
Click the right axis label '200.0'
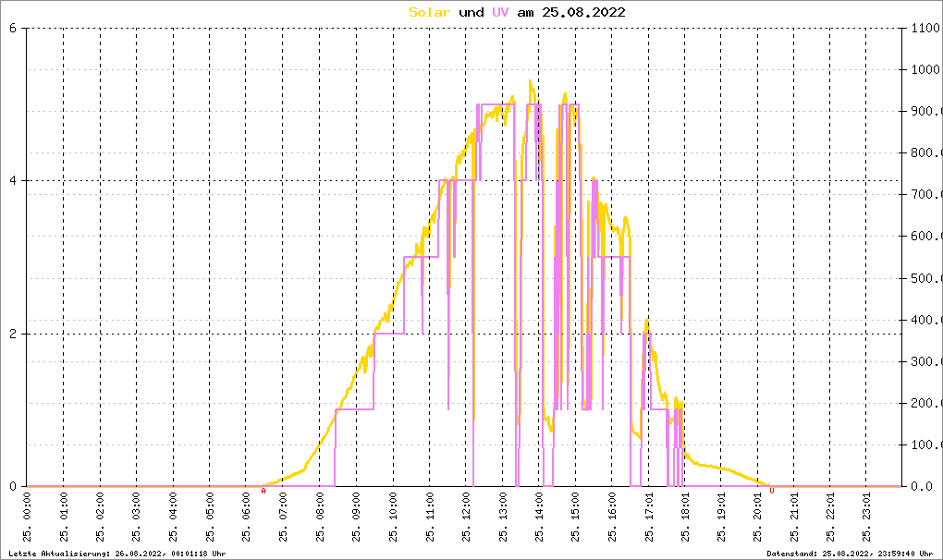pos(926,403)
